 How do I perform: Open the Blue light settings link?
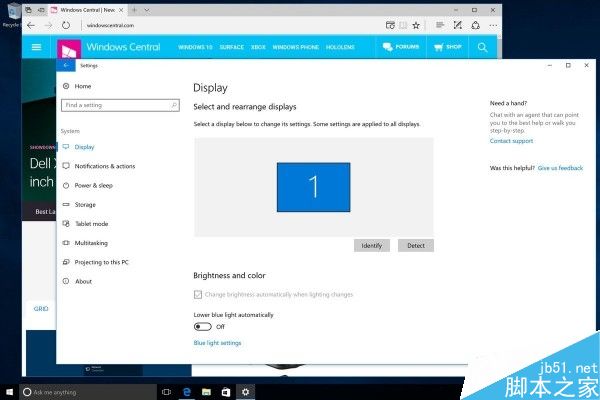coord(217,343)
